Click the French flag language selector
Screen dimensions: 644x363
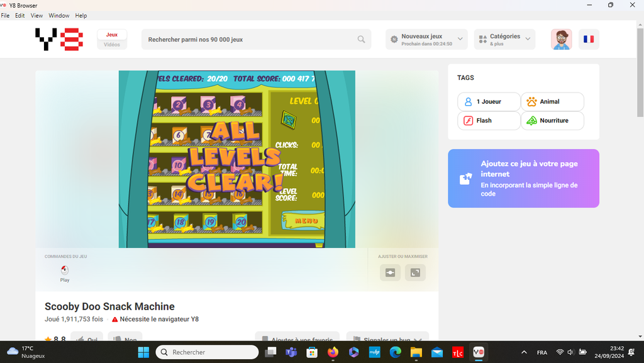(x=589, y=39)
